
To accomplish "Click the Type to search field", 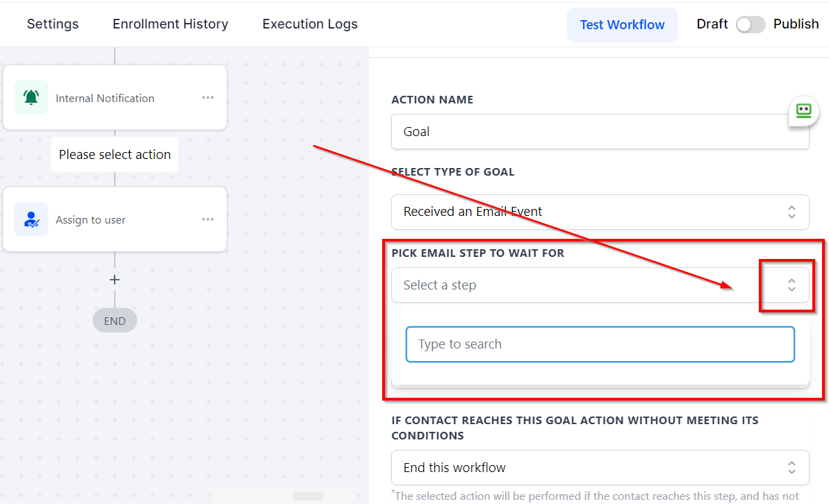I will (x=600, y=344).
